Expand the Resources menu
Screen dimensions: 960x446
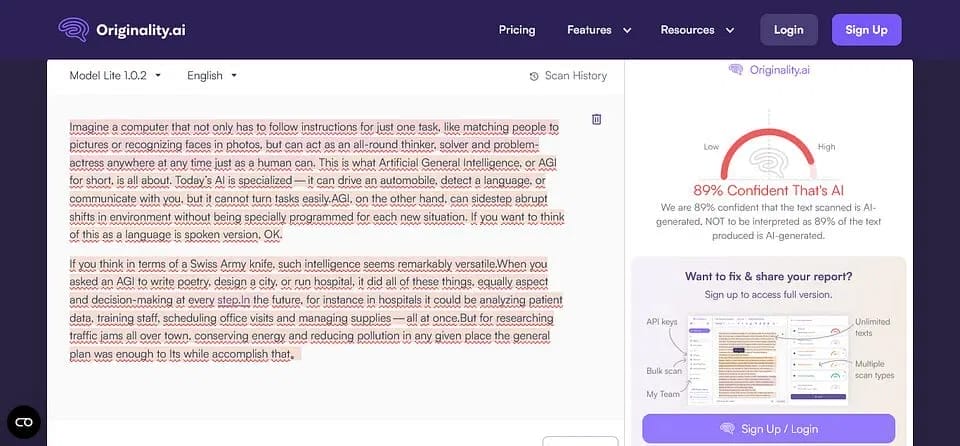coord(697,30)
